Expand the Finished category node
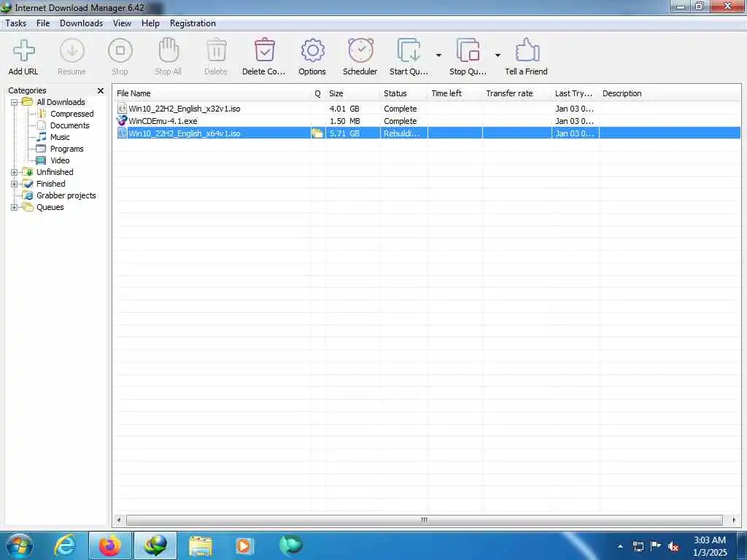 point(15,184)
